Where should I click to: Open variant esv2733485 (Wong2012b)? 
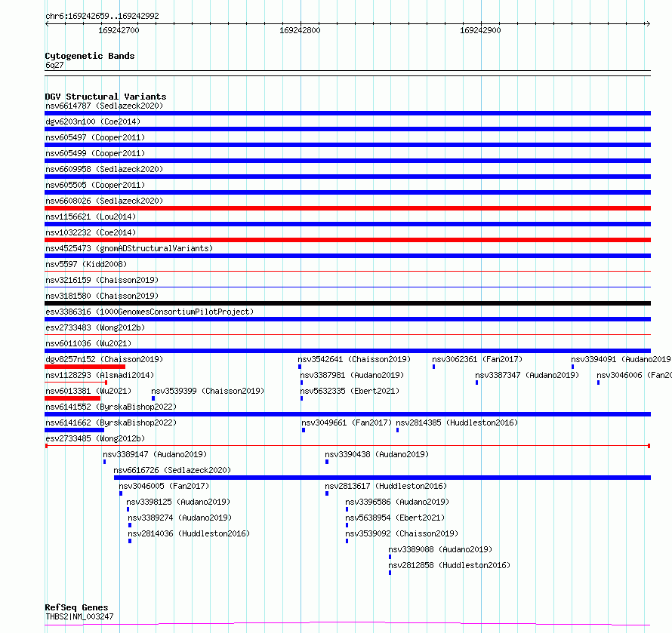[x=95, y=438]
